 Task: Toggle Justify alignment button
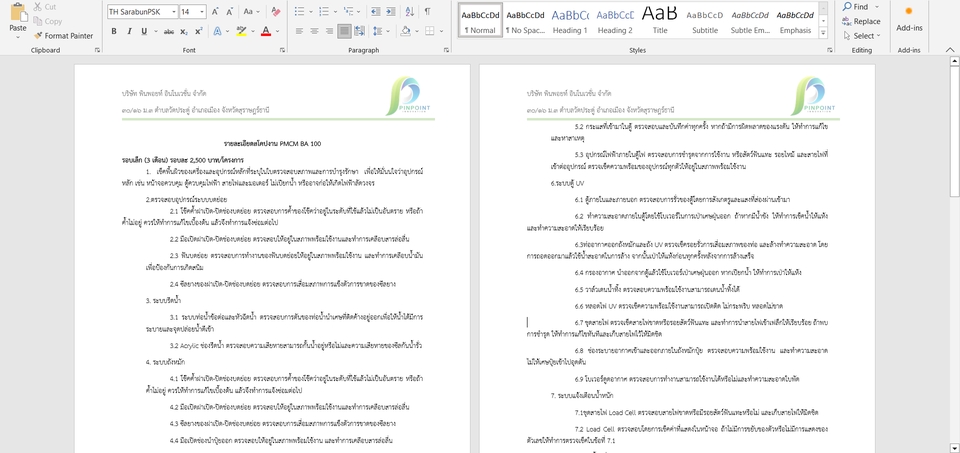(x=345, y=31)
